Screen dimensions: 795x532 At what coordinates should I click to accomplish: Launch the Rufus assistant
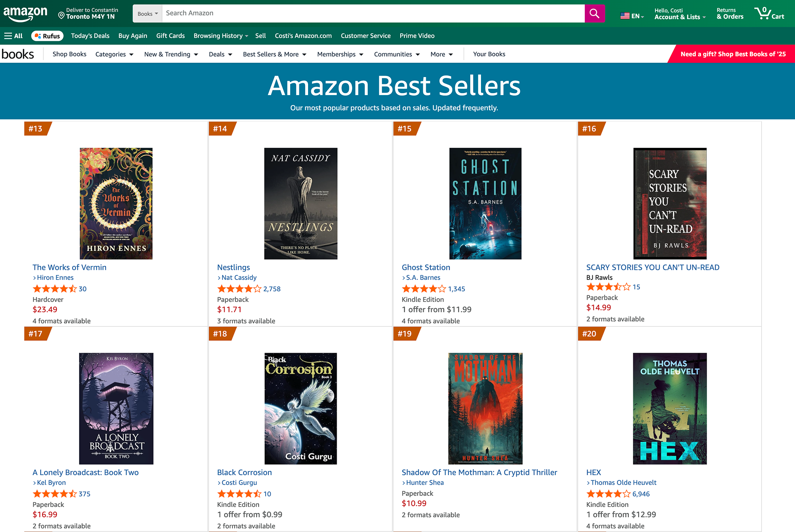[x=47, y=35]
